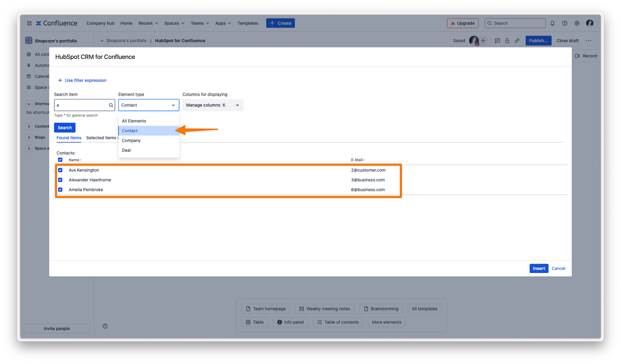The width and height of the screenshot is (621, 364).
Task: Expand the Teams menu
Action: tap(200, 23)
